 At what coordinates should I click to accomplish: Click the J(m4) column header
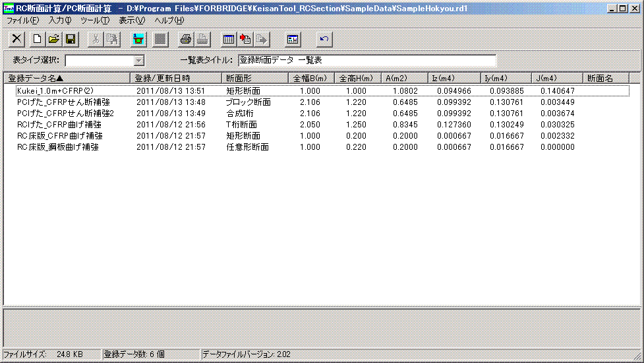(x=557, y=78)
